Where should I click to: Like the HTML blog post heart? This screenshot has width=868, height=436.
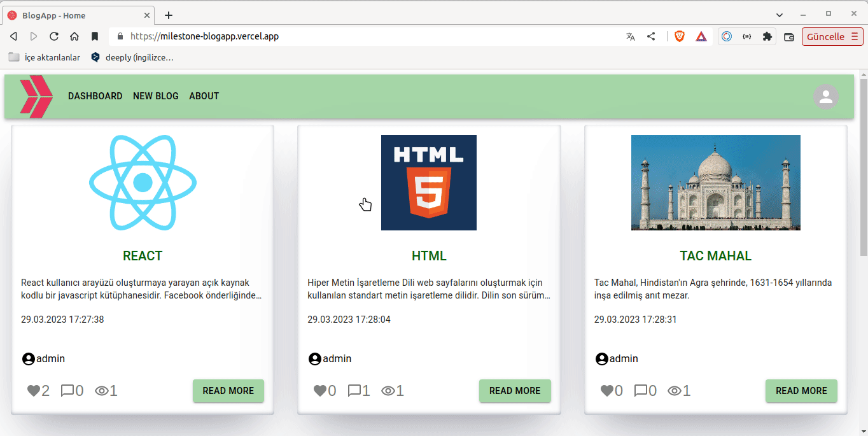pos(320,391)
